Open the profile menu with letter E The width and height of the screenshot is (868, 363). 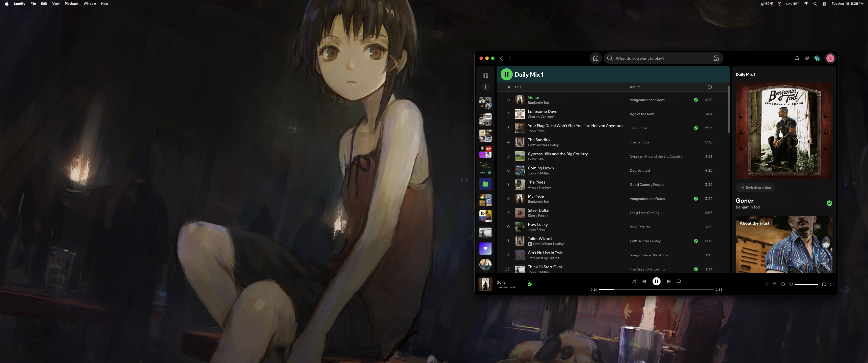(830, 58)
